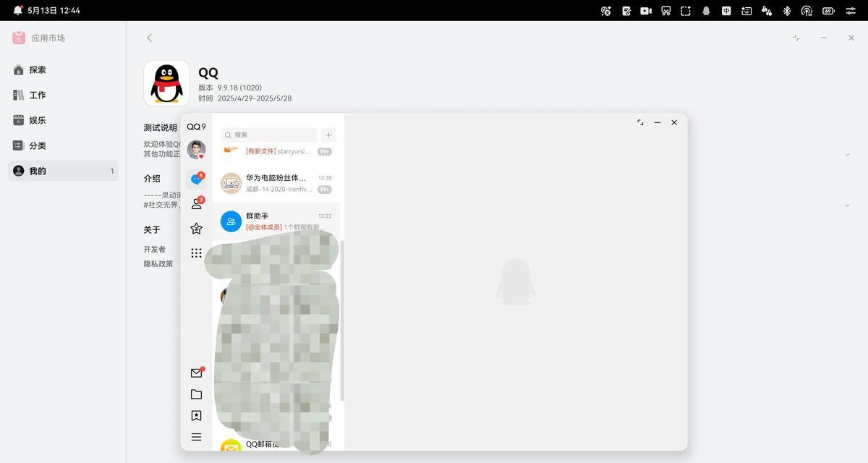This screenshot has width=868, height=463.
Task: Open the chat with 有新文件 notice
Action: point(276,151)
